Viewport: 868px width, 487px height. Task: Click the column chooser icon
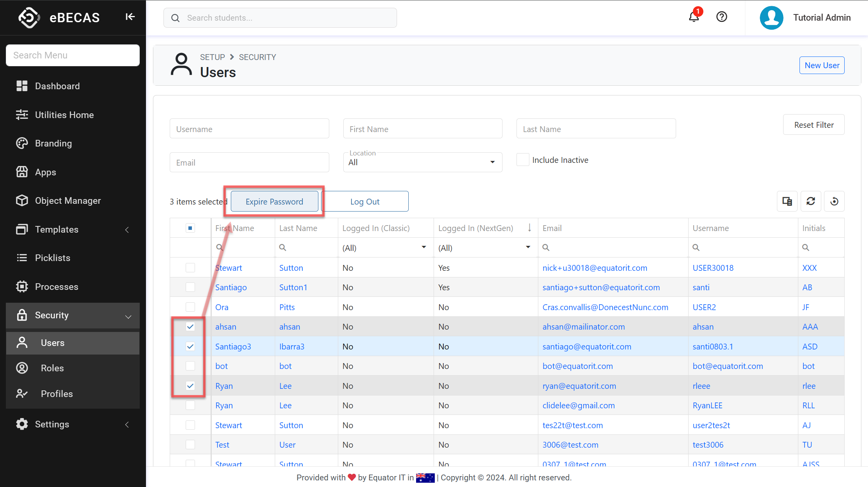[787, 201]
